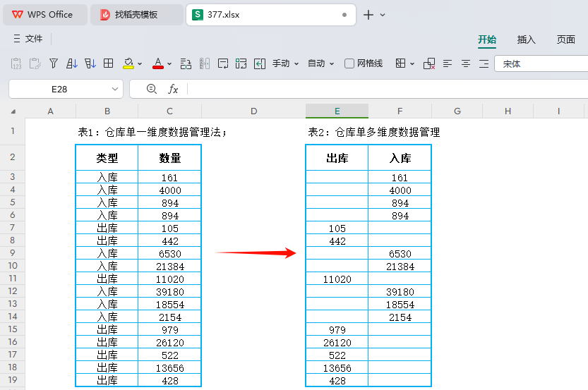
Task: Click the 宋体 font name box
Action: [x=541, y=63]
